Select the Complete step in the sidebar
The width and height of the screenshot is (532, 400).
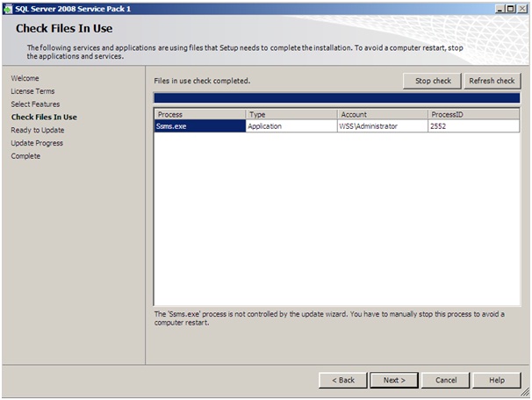(25, 156)
